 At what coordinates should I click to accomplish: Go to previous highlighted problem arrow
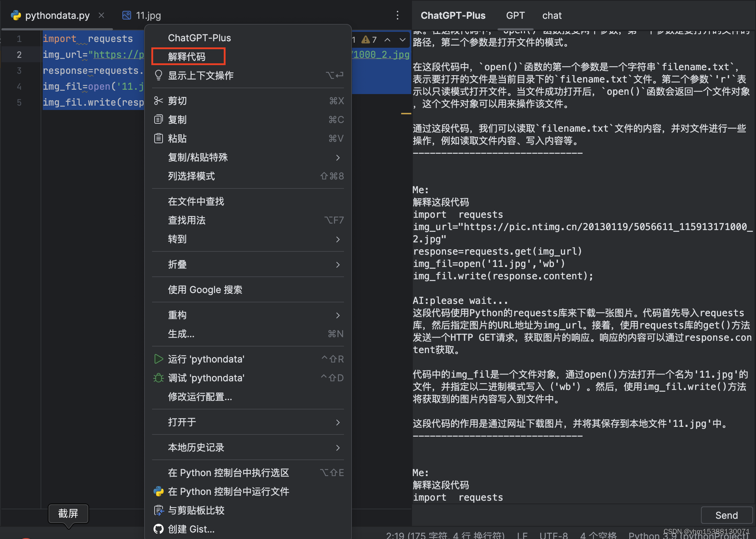point(387,39)
